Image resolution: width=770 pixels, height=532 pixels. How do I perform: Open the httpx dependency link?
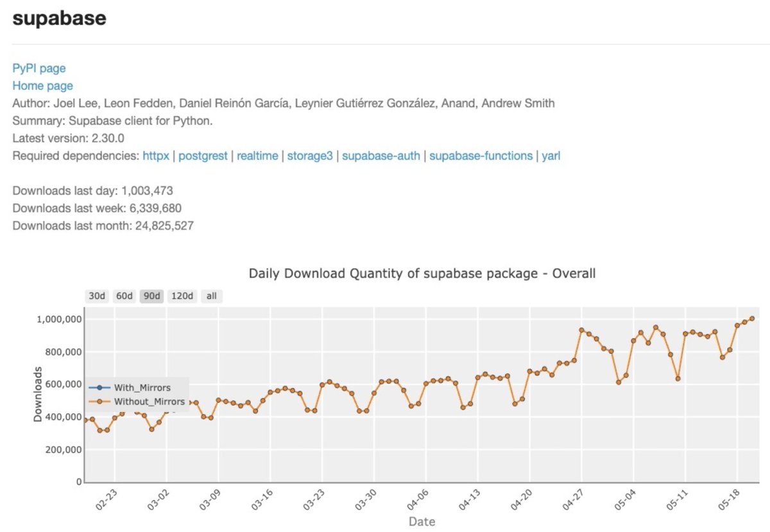[x=156, y=155]
